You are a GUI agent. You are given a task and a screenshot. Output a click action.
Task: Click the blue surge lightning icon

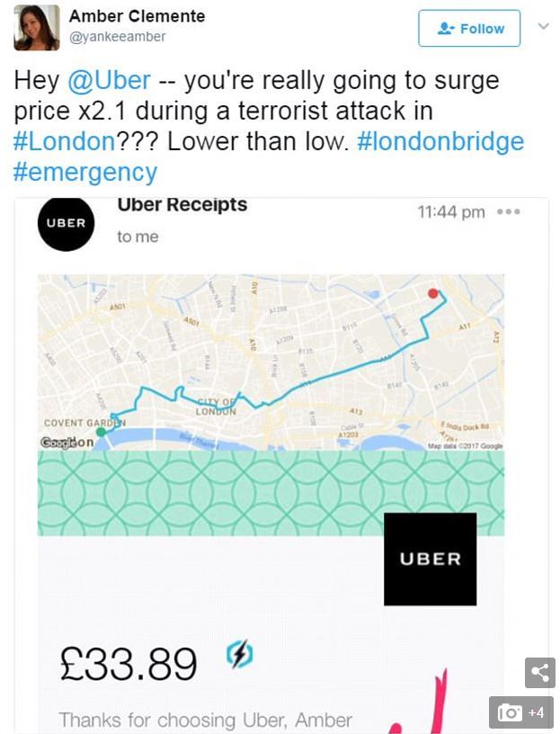[x=240, y=653]
